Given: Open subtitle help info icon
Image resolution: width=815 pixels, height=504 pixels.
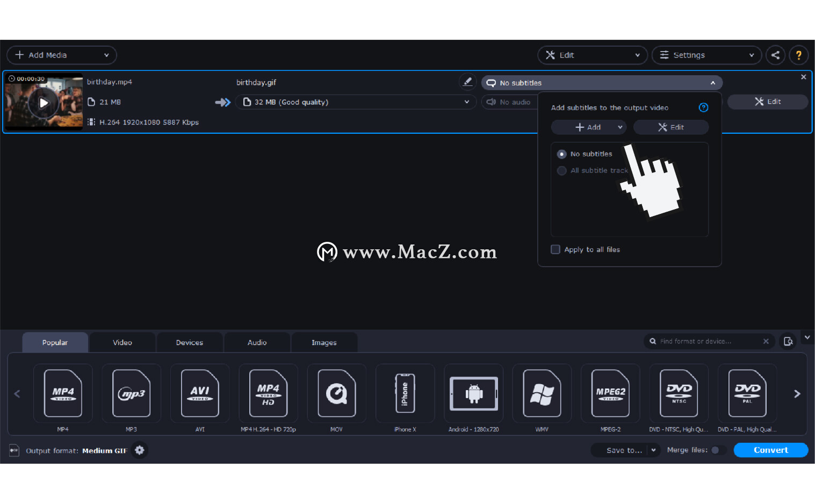Looking at the screenshot, I should pyautogui.click(x=703, y=107).
